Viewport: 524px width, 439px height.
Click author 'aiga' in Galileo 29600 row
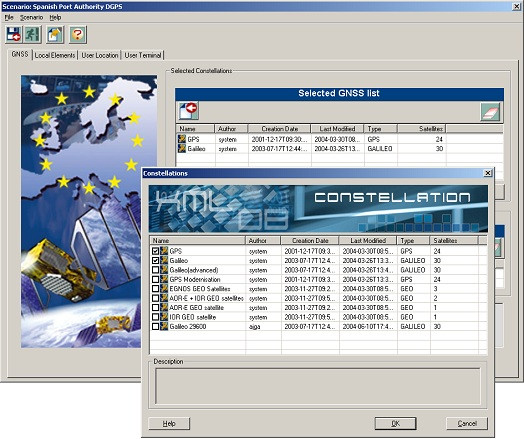[x=255, y=326]
